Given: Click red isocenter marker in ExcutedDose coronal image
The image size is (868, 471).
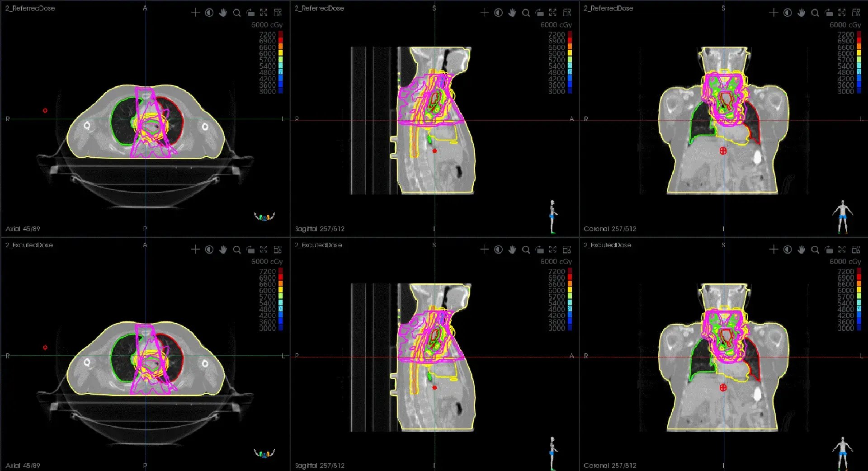Looking at the screenshot, I should point(723,388).
